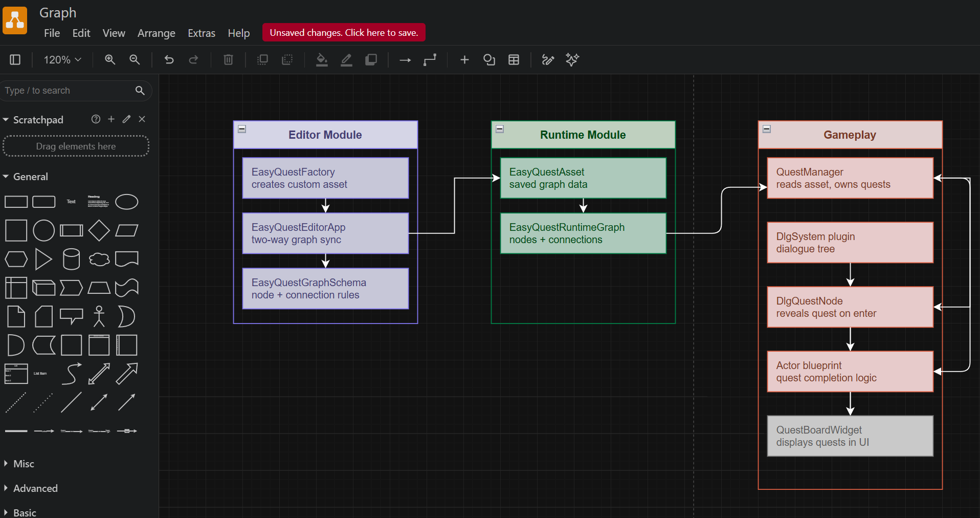The height and width of the screenshot is (518, 980).
Task: Insert a table using the table icon
Action: (514, 60)
